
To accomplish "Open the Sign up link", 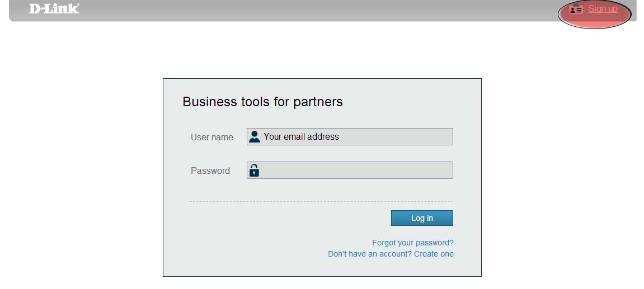I will click(603, 9).
